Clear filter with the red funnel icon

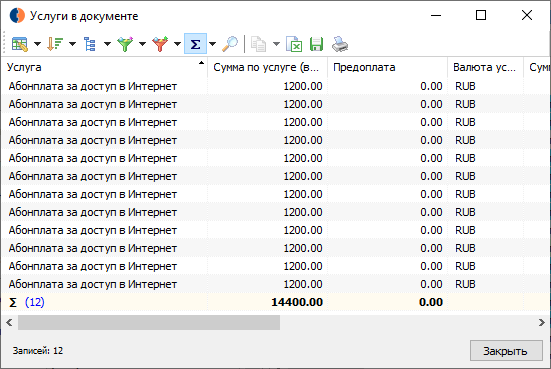click(160, 44)
